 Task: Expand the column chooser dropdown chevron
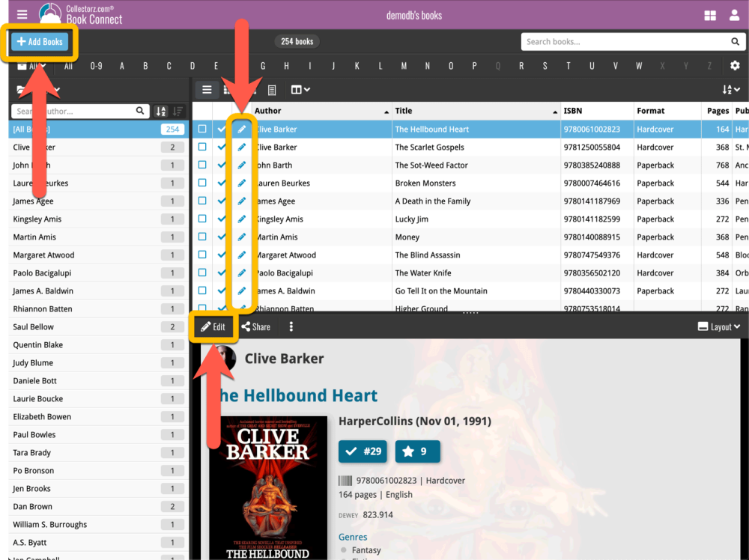click(x=307, y=90)
